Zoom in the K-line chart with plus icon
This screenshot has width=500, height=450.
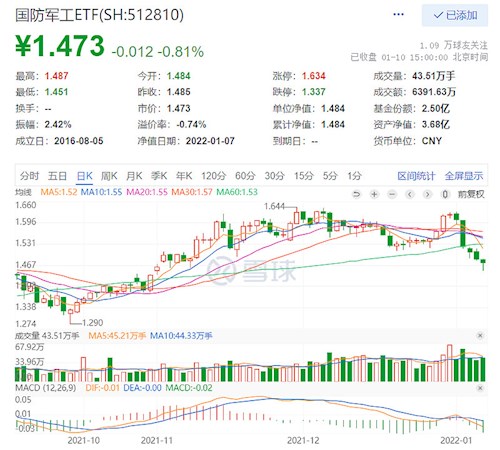tap(374, 194)
